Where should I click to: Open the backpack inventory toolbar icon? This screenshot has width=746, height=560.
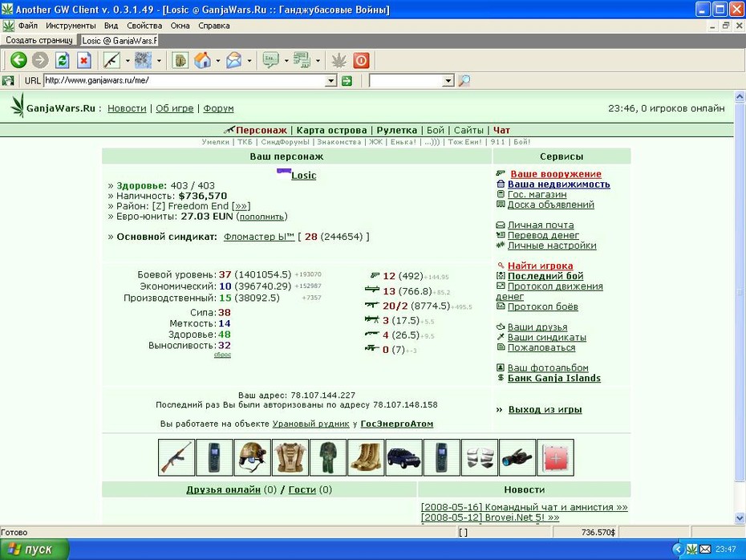coord(180,60)
